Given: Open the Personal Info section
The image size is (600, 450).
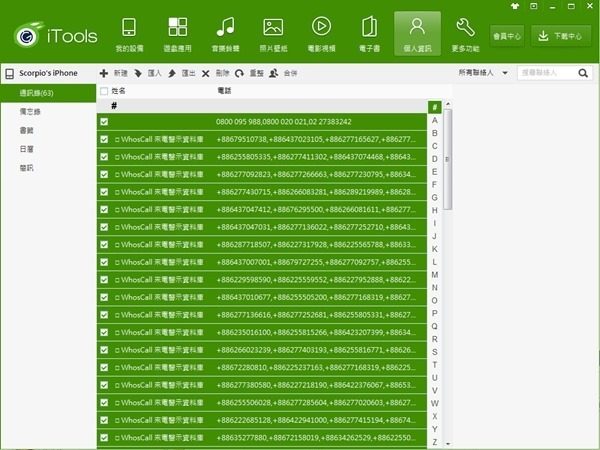Looking at the screenshot, I should (417, 34).
